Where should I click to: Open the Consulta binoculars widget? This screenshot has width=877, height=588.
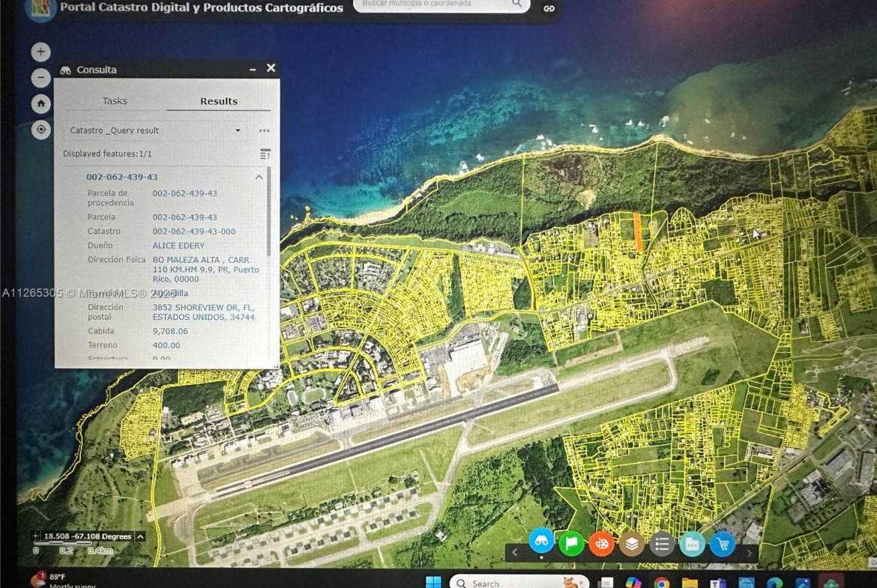click(541, 540)
